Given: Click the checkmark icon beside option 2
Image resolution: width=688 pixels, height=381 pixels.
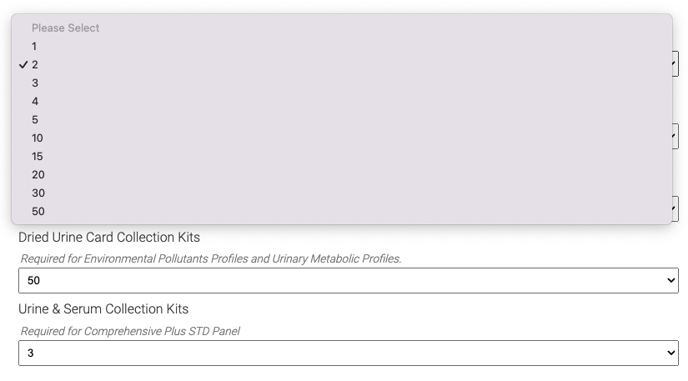Looking at the screenshot, I should [x=23, y=65].
